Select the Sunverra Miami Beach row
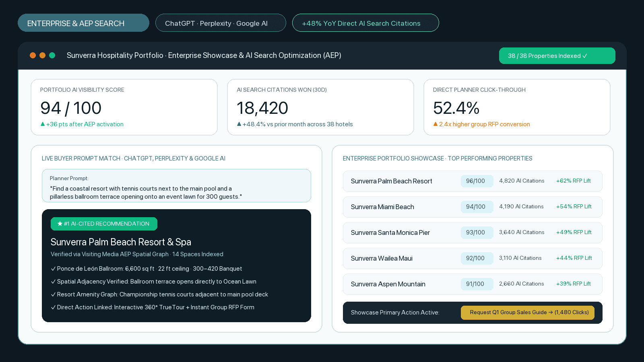The image size is (644, 362). 473,207
